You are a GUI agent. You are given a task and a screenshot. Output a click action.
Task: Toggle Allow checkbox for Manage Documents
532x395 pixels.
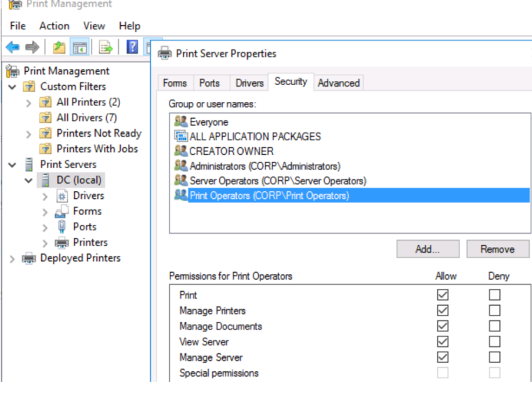(x=443, y=326)
